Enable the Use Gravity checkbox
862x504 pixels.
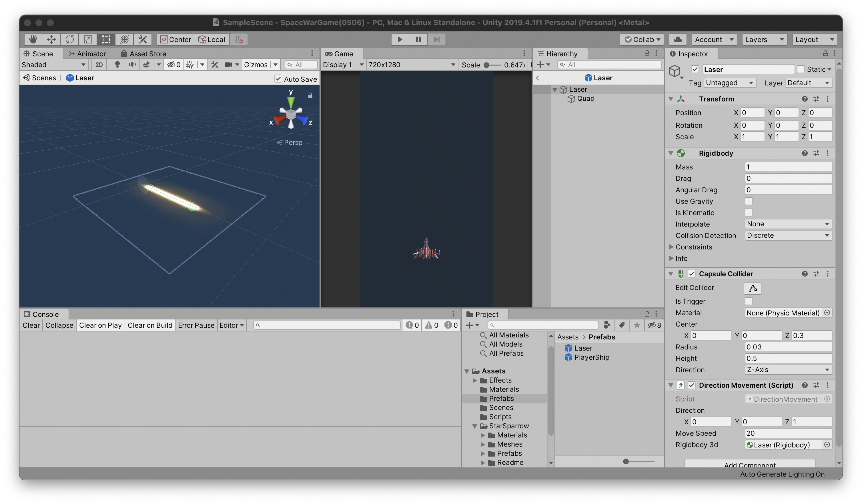tap(749, 201)
